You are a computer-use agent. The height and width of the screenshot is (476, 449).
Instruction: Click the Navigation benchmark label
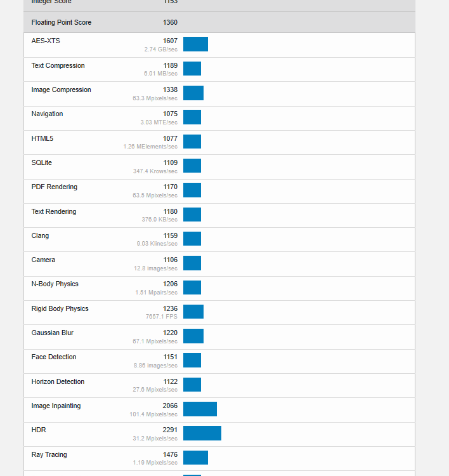[x=47, y=114]
